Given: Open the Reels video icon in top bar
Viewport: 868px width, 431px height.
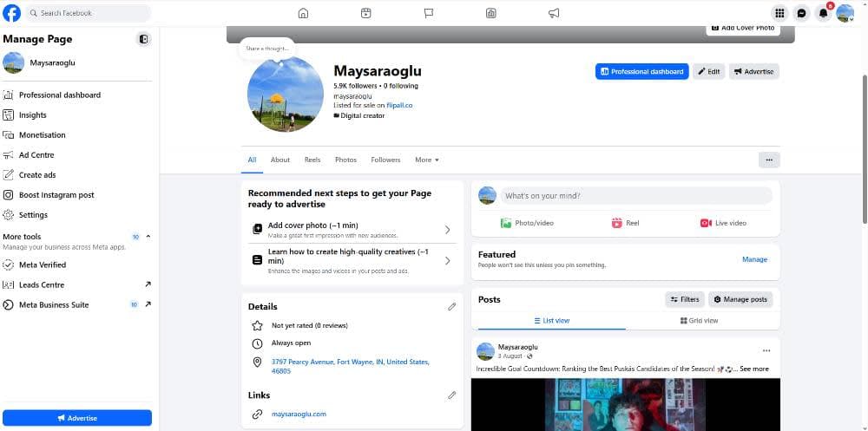Looking at the screenshot, I should [366, 13].
